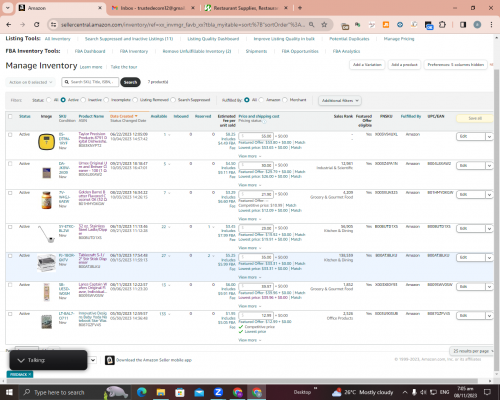This screenshot has width=500, height=400.
Task: Click the Add a Variation button
Action: 367,65
